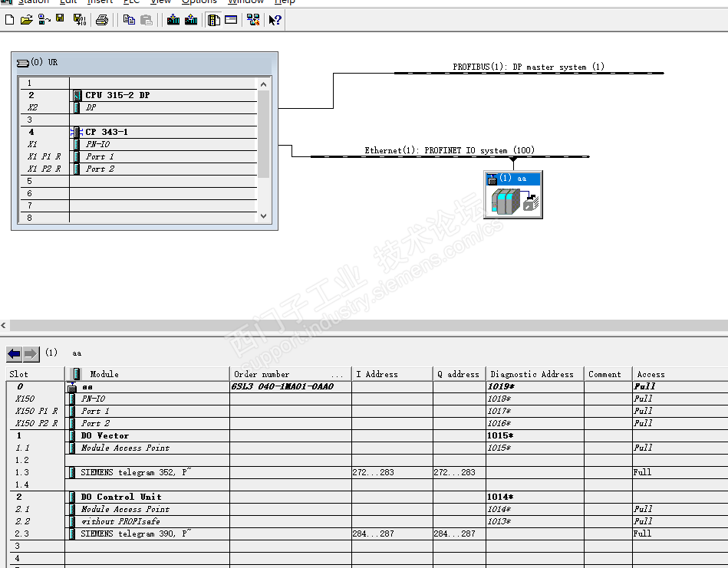Go back with the blue left arrow button
The width and height of the screenshot is (728, 568).
(14, 355)
